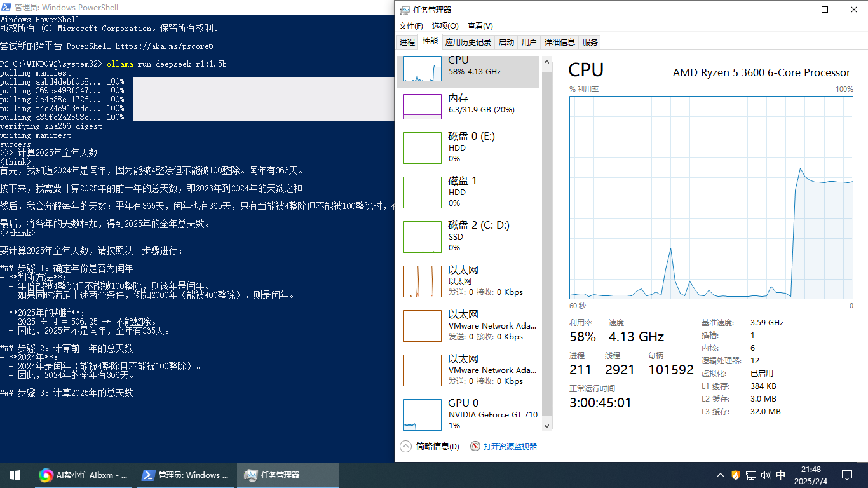Show hidden tray icons chevron

720,475
